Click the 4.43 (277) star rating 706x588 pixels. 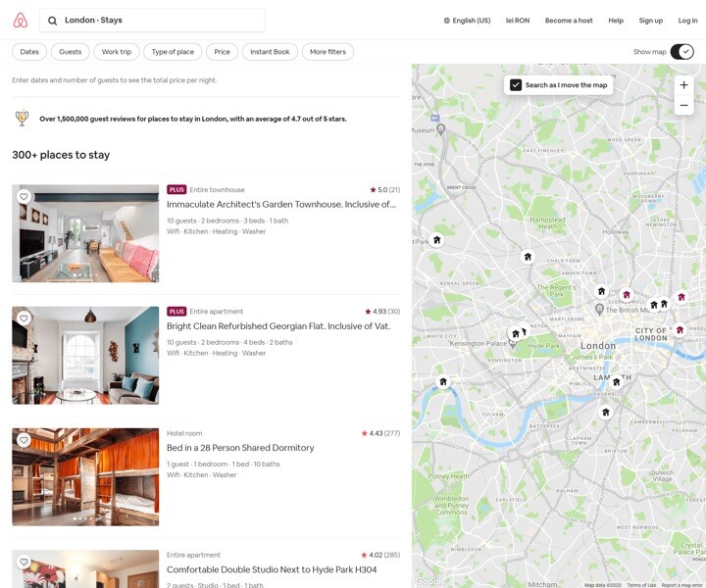coord(380,433)
